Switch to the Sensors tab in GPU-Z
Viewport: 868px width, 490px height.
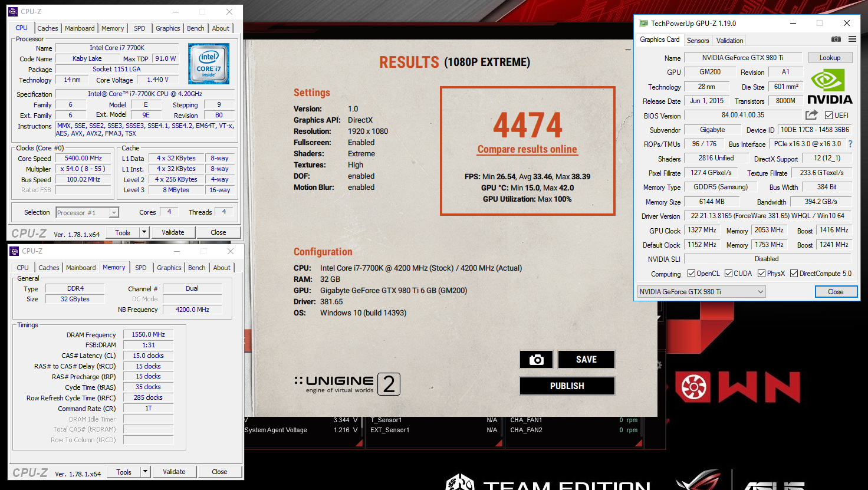pos(698,41)
